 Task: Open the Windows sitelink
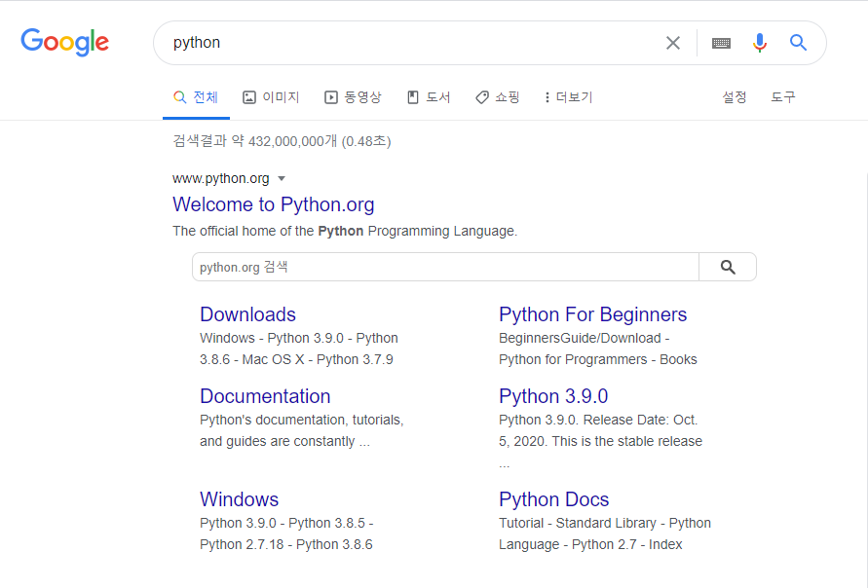[x=239, y=499]
